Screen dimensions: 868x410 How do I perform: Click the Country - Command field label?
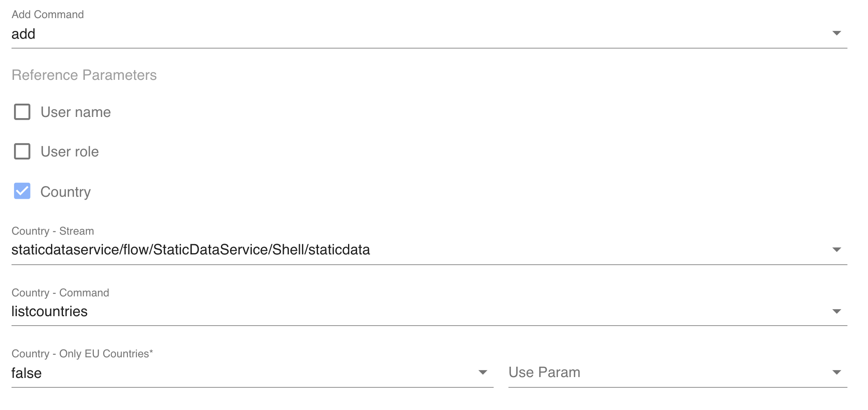(x=60, y=293)
